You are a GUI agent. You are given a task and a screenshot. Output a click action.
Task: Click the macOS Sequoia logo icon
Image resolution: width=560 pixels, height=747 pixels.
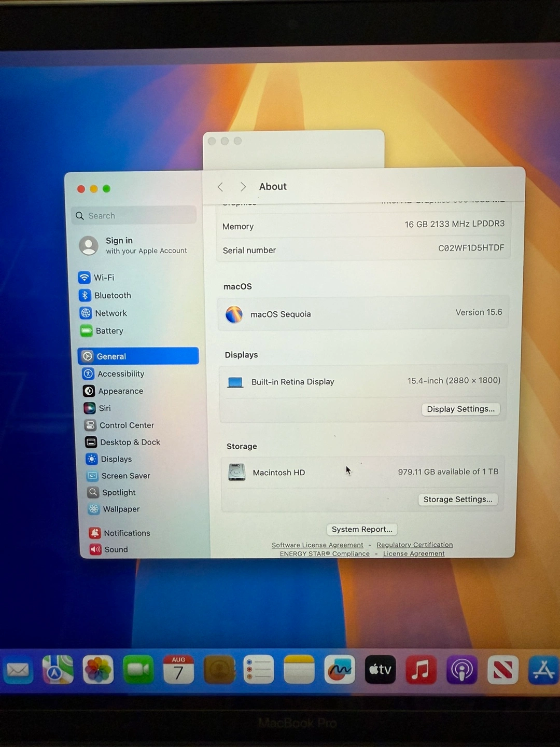tap(234, 314)
